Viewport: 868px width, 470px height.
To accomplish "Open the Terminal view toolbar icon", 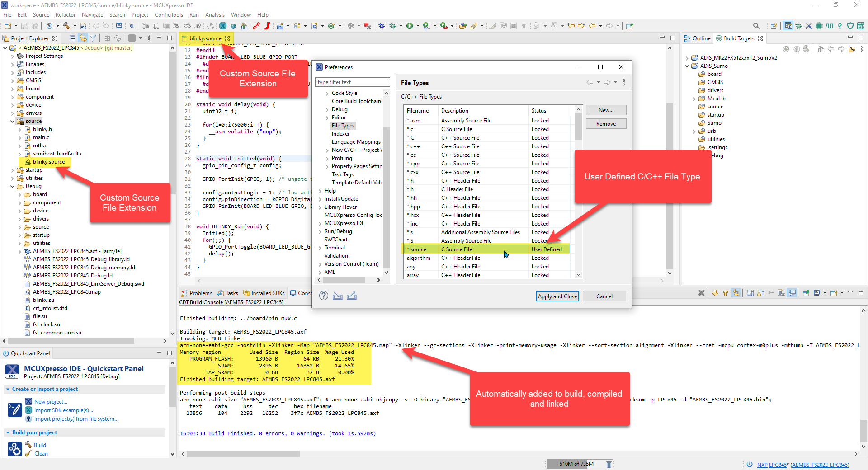I will 119,26.
